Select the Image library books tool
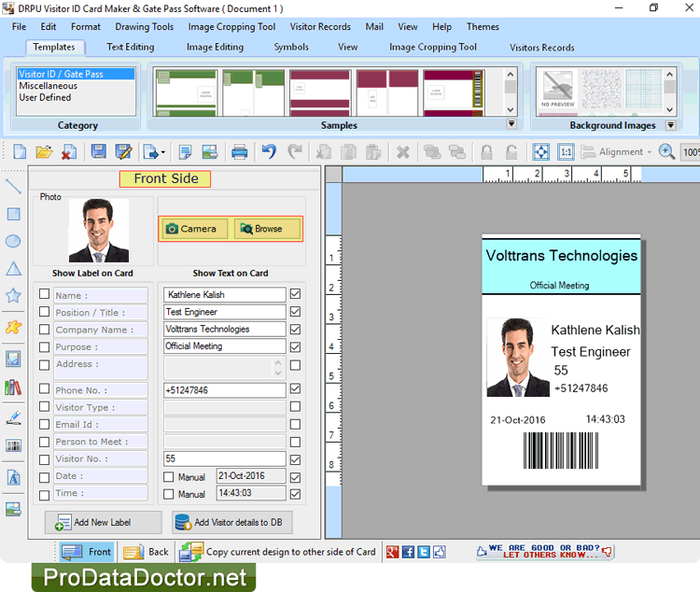 [13, 388]
